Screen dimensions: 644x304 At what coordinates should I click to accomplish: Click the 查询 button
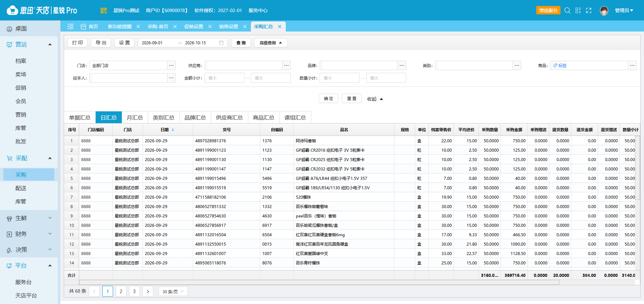(x=241, y=43)
